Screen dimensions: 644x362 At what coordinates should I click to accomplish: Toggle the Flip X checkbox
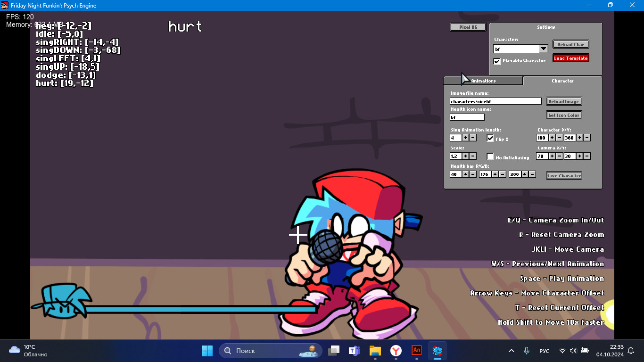click(490, 138)
